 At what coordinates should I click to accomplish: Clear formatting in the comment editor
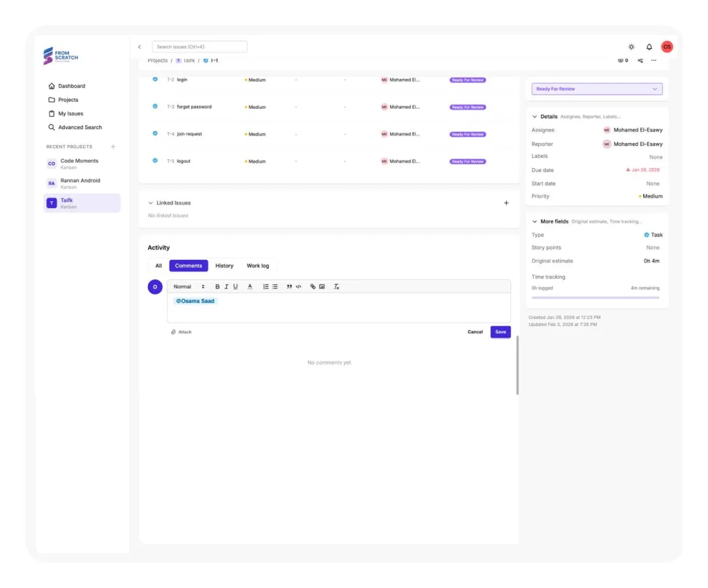[x=336, y=287]
